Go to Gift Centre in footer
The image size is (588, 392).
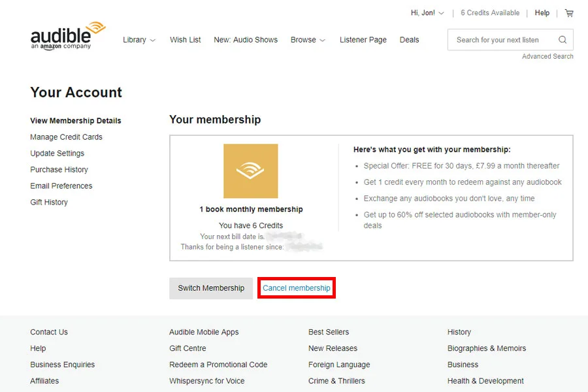point(188,348)
